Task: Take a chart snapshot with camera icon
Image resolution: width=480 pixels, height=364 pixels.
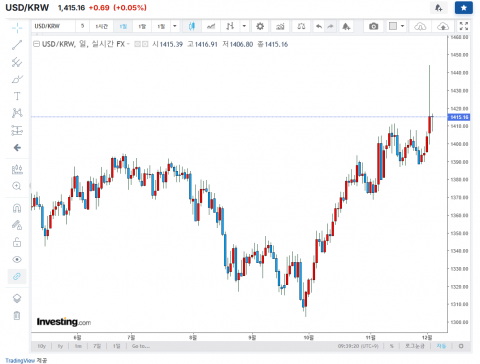Action: 373,26
